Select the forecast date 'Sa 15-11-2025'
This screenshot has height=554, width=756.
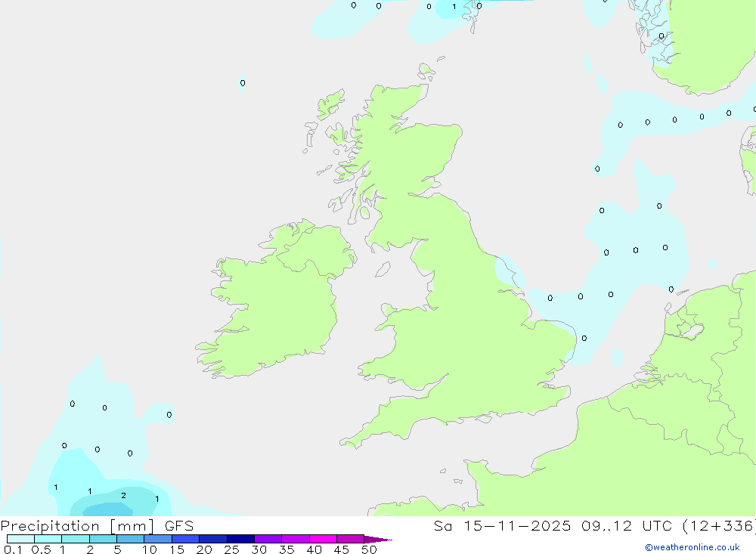point(503,526)
